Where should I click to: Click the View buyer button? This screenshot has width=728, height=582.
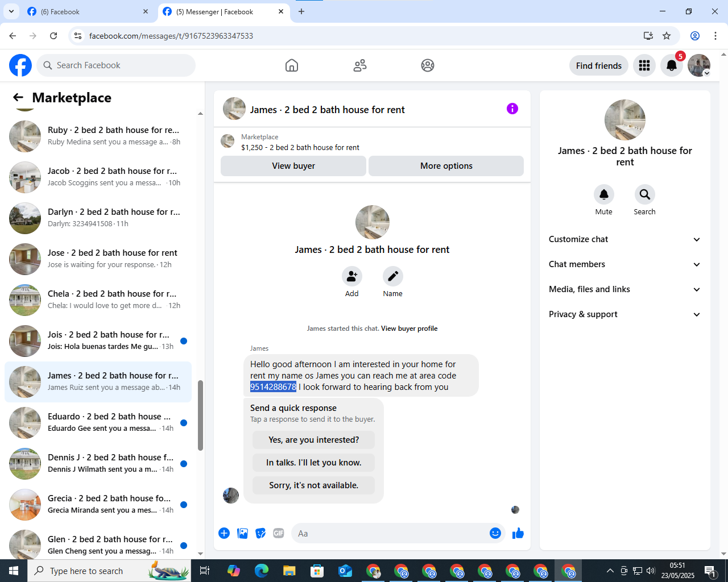tap(293, 166)
